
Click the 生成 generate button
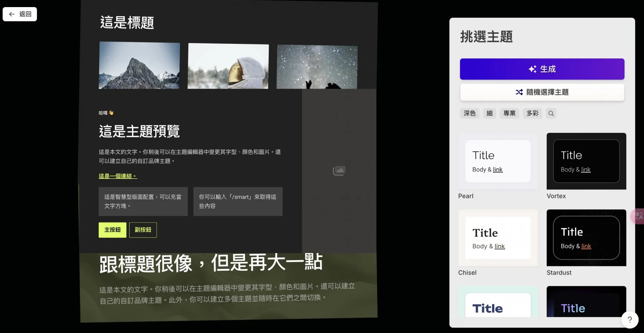[542, 69]
